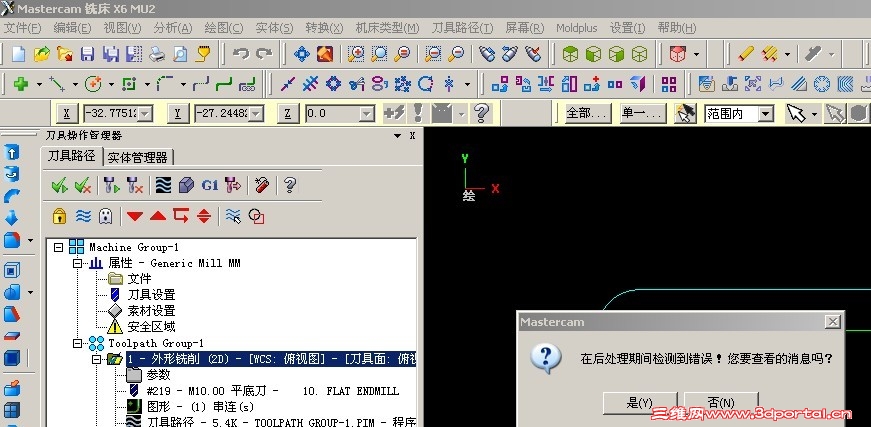The image size is (871, 427).
Task: Click the wireframe cube view icon
Action: [x=640, y=54]
